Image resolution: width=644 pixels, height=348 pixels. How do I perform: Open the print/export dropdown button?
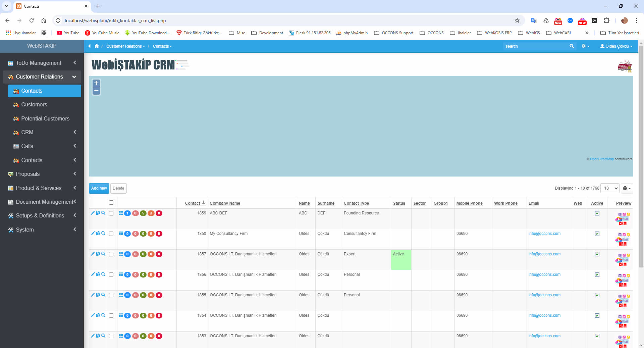point(627,188)
